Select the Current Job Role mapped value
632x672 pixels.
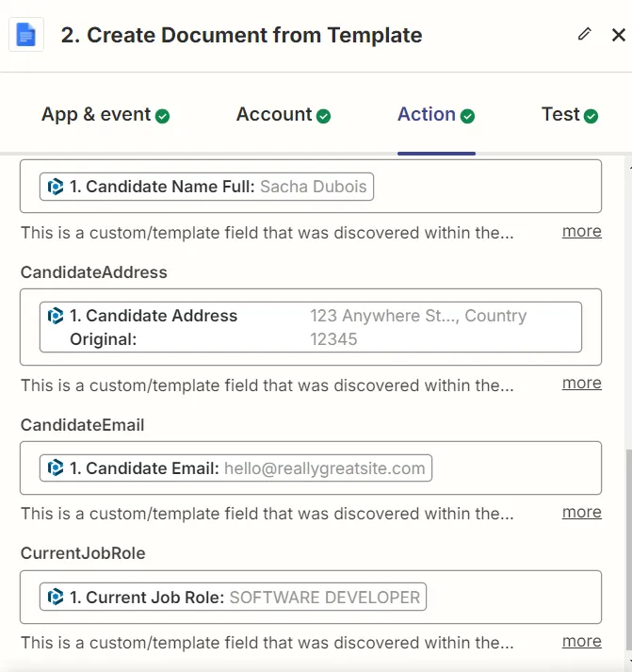(233, 597)
